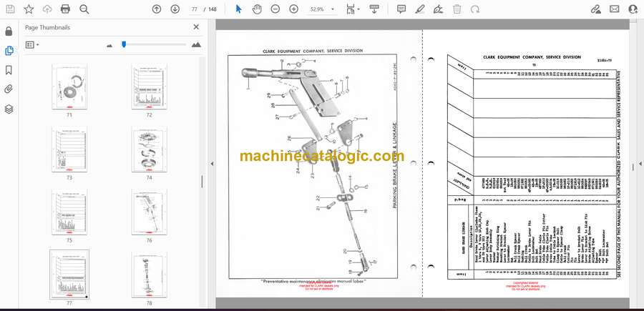This screenshot has width=644, height=311.
Task: Zoom out with the minus icon
Action: coord(275,9)
